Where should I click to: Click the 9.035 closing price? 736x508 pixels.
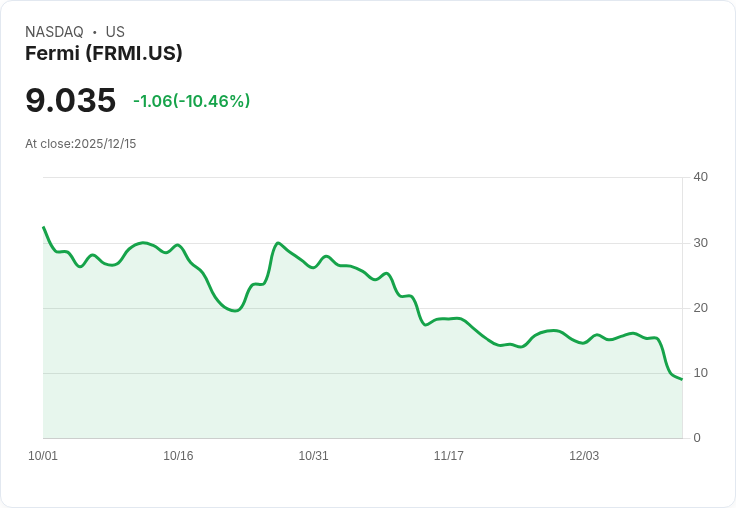click(x=70, y=100)
